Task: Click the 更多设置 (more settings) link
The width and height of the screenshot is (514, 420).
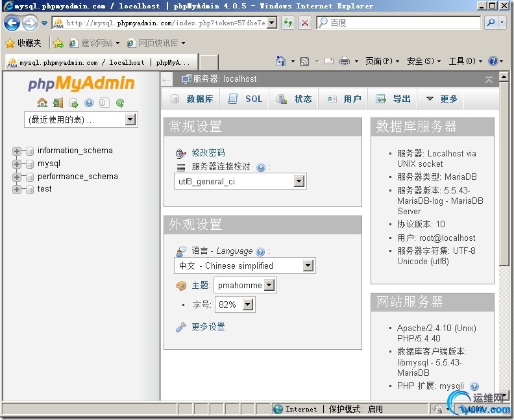Action: (208, 327)
